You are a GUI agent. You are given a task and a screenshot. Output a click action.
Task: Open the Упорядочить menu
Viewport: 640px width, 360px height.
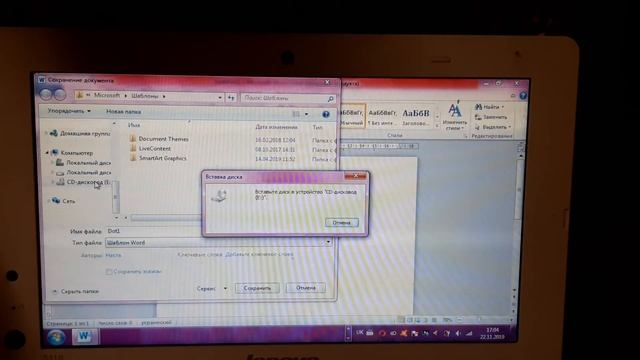click(x=69, y=111)
